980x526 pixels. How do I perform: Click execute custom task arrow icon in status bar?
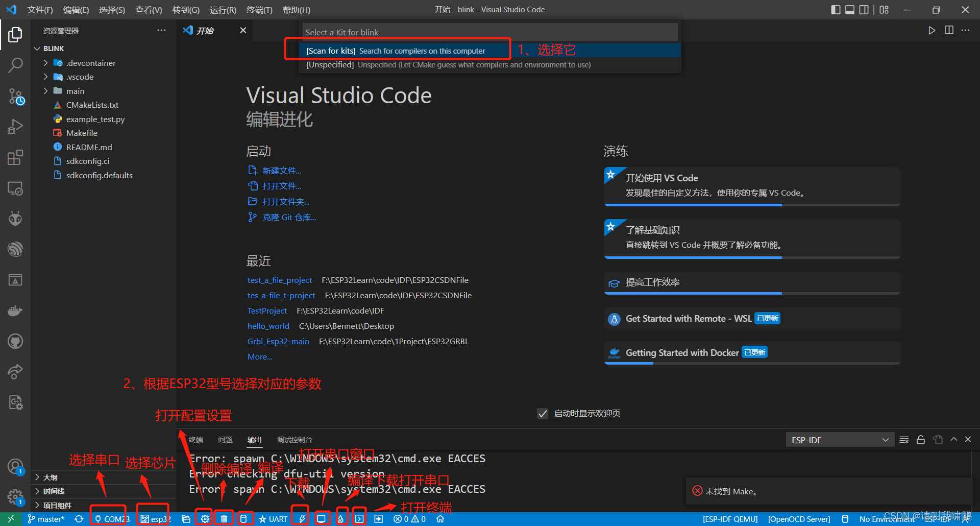(378, 519)
